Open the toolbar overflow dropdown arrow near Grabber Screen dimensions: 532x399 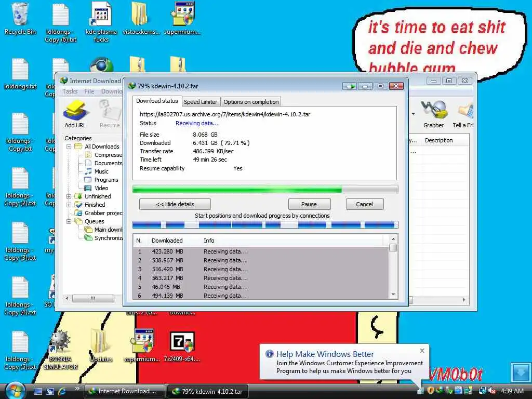413,114
